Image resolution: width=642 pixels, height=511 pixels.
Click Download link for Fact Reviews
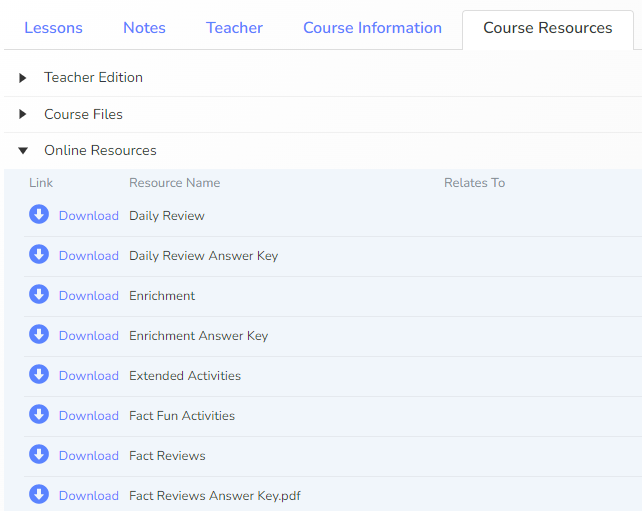pyautogui.click(x=89, y=456)
